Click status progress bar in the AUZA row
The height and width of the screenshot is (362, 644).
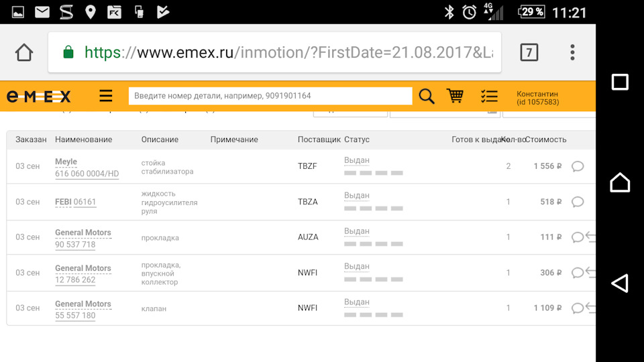point(374,244)
